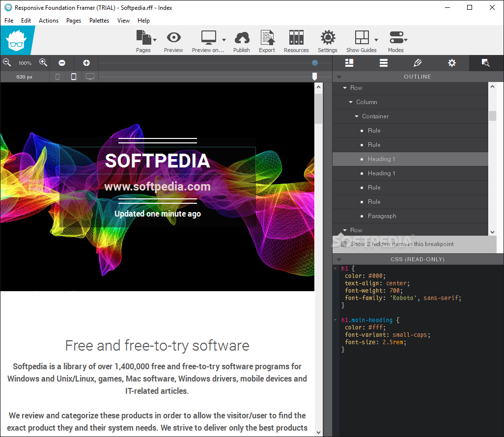504x437 pixels.
Task: Click the www.softpedia.com heading on canvas
Action: tap(158, 187)
